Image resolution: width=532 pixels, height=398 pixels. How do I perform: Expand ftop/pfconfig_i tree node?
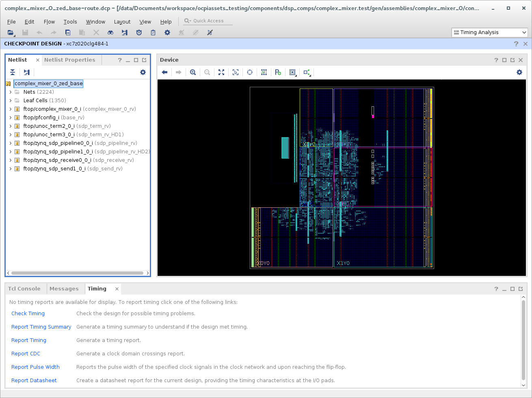[x=11, y=118]
